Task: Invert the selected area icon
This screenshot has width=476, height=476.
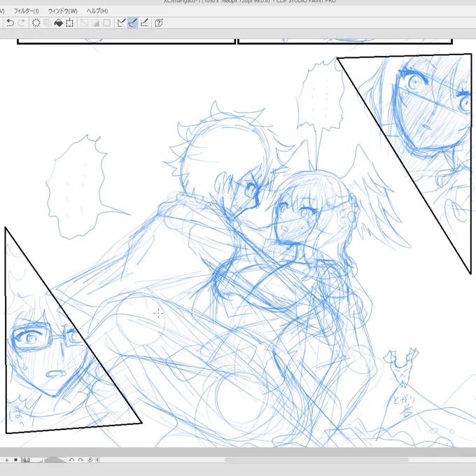Action: pyautogui.click(x=95, y=23)
